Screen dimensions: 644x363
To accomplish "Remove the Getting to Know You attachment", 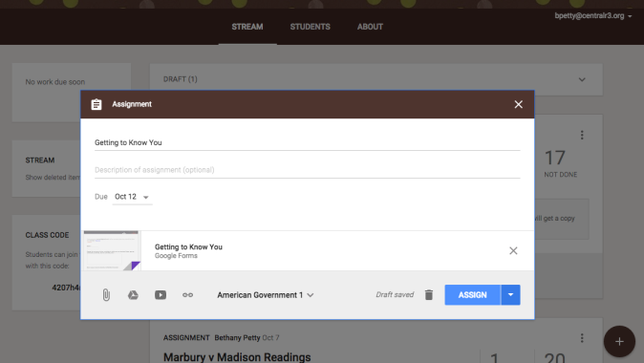I will pos(513,250).
